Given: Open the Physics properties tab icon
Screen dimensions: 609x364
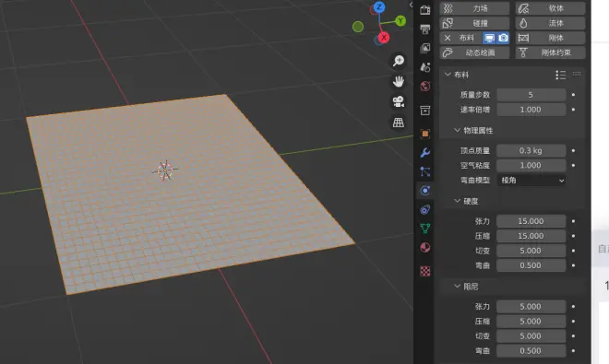Looking at the screenshot, I should pyautogui.click(x=424, y=191).
